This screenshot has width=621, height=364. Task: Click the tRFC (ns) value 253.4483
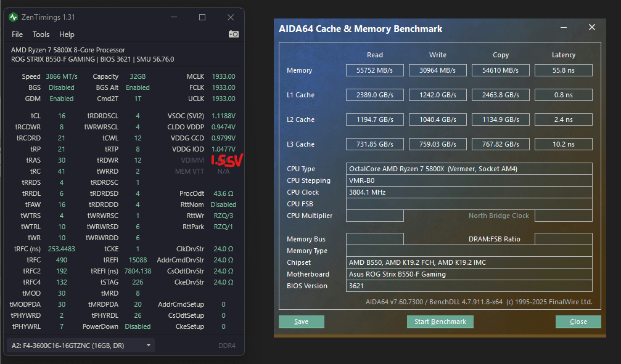(x=62, y=249)
